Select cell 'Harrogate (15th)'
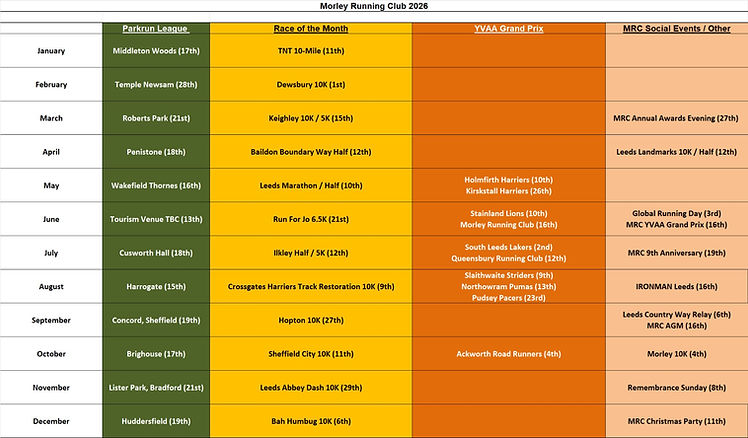The image size is (748, 438). click(x=156, y=287)
